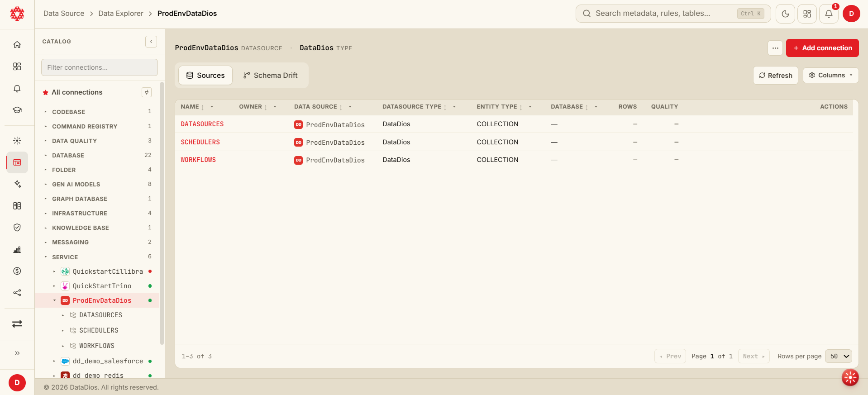Select DATASOURCES in the catalog tree
The height and width of the screenshot is (395, 868).
coord(100,315)
